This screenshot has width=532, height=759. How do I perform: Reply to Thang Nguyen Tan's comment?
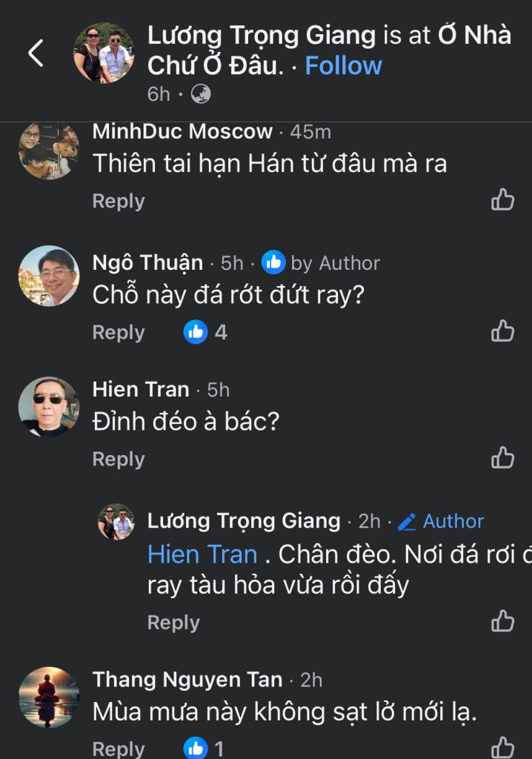(119, 749)
